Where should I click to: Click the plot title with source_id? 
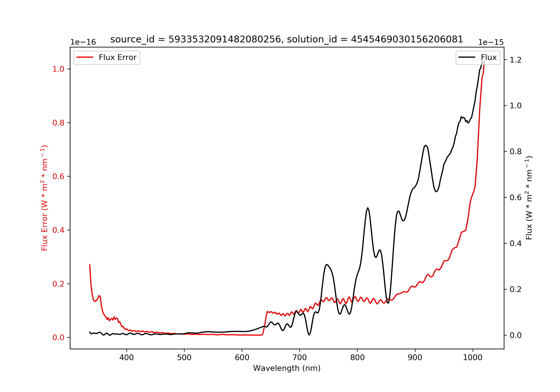(x=287, y=39)
